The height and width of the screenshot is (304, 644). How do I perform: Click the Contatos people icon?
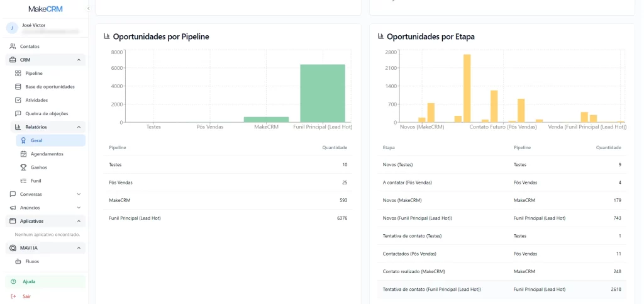13,47
